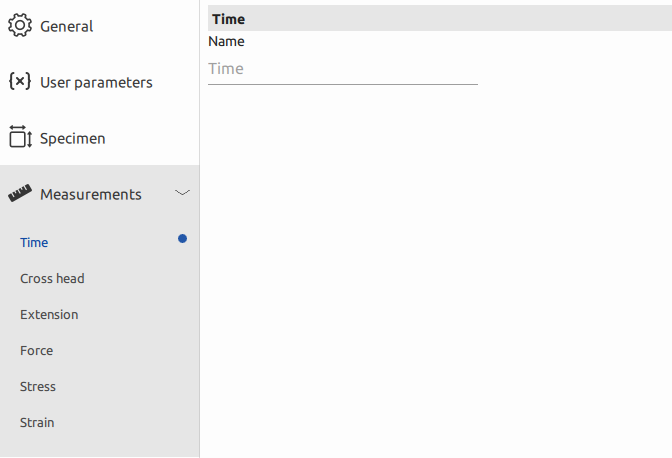Switch to User parameters section label
Screen dimensions: 672x458
(96, 82)
